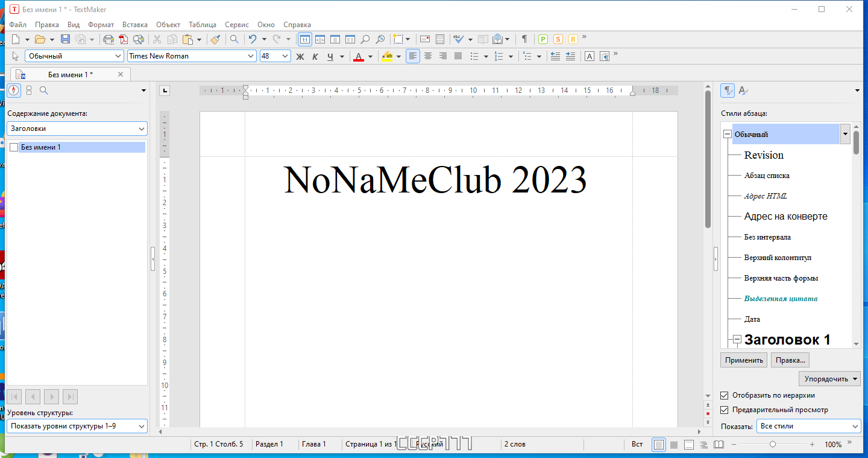The image size is (868, 458).
Task: Open the 'Заголовки' dropdown in navigator
Action: (77, 129)
